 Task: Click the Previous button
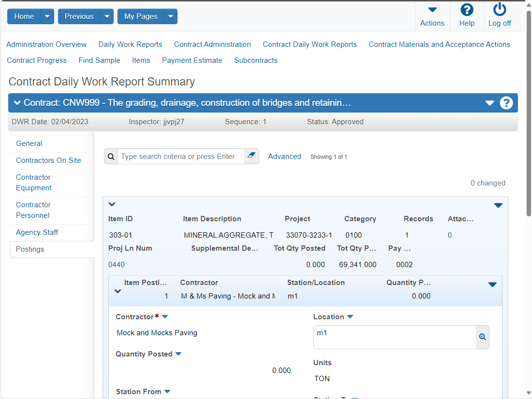click(79, 16)
